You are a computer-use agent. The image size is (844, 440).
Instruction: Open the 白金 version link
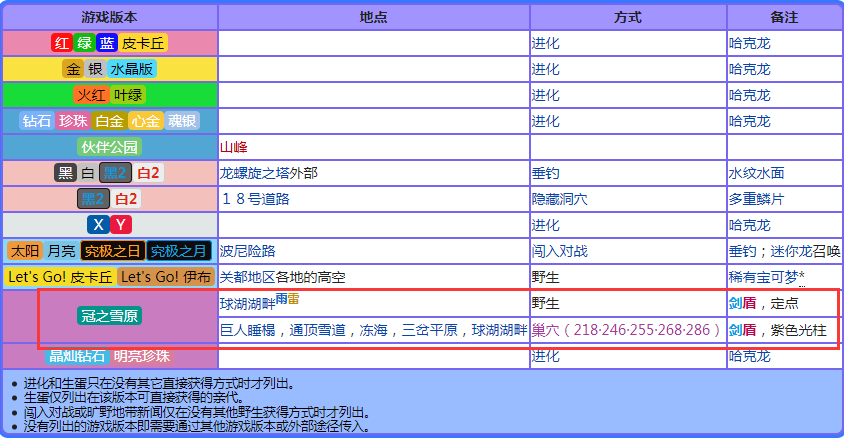(109, 121)
